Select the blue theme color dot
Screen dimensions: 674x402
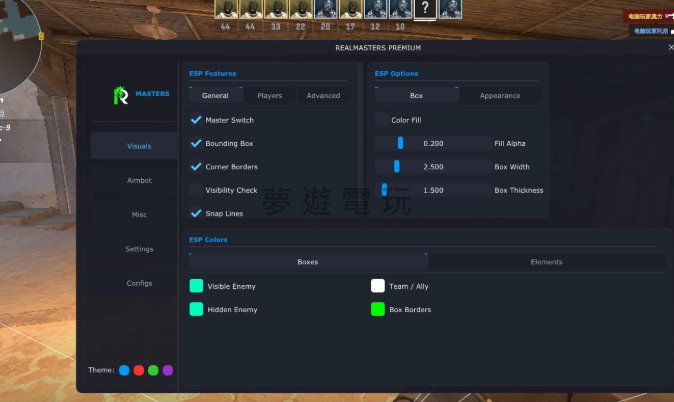(124, 370)
